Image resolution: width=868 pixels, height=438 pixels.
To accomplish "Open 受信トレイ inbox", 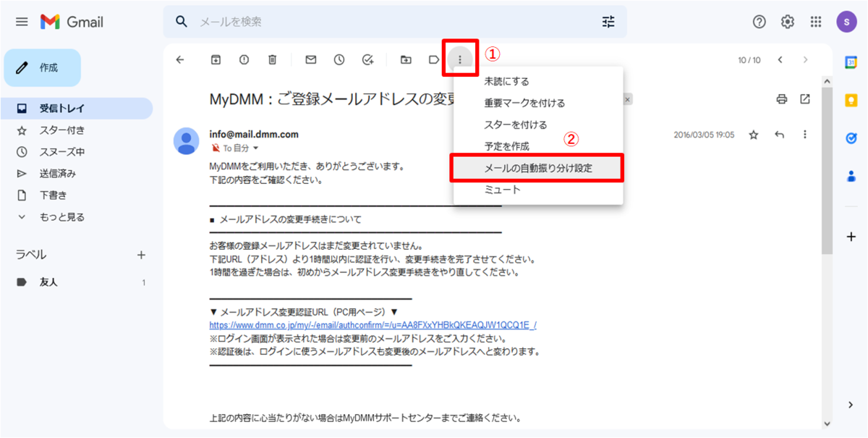I will [x=77, y=109].
